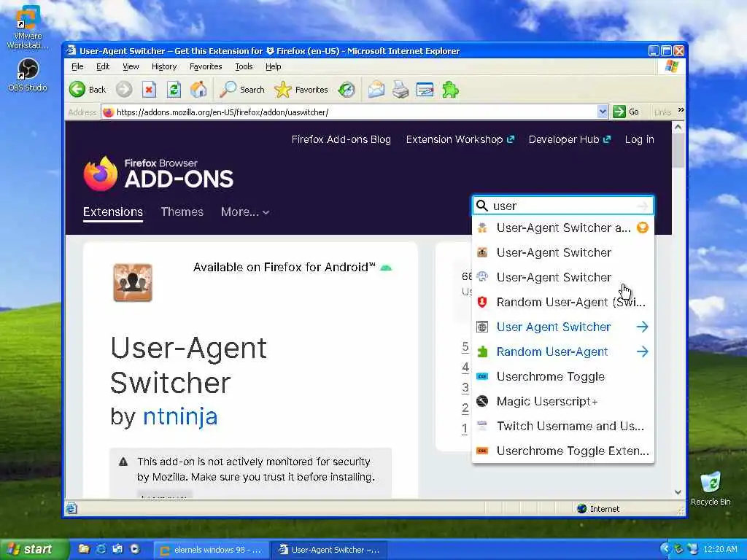Click the Go arrow button

[x=626, y=112]
